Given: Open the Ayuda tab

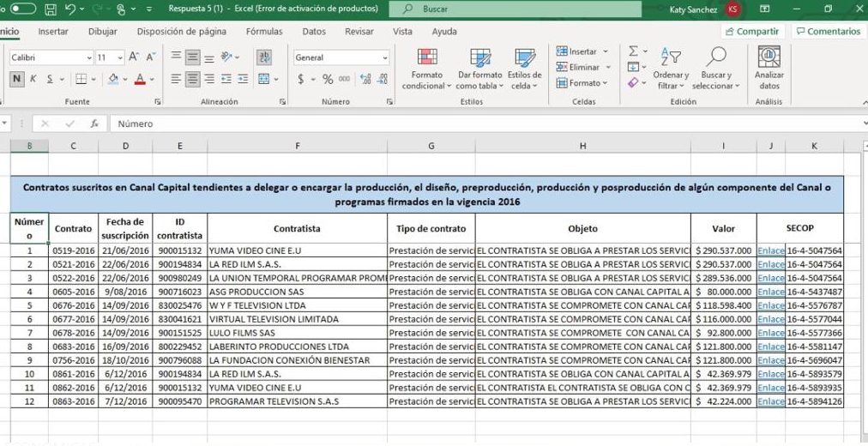Looking at the screenshot, I should click(x=444, y=32).
